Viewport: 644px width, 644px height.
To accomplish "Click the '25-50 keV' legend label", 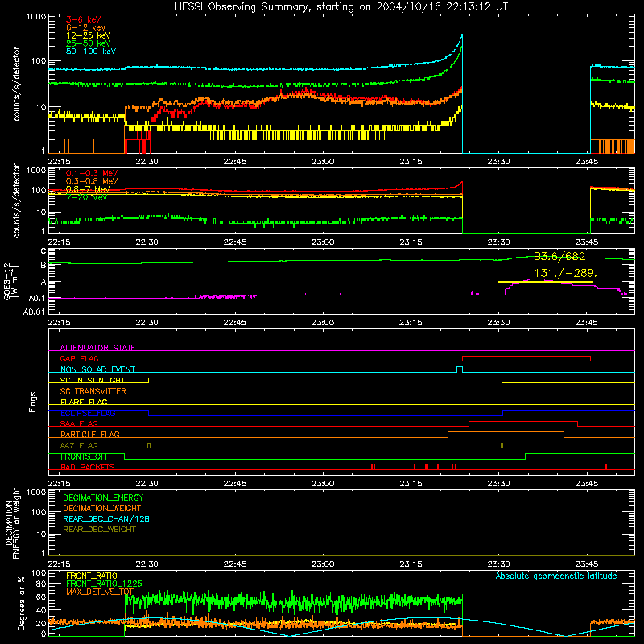I will pos(88,43).
